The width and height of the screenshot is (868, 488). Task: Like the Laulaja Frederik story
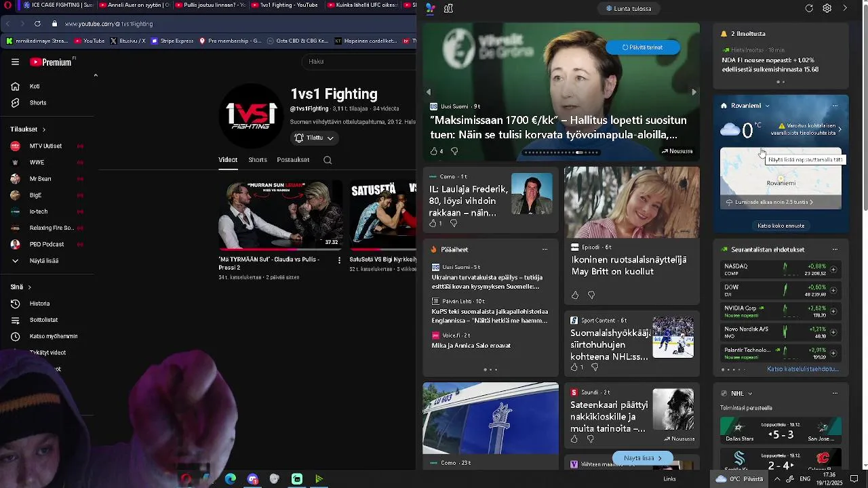click(x=433, y=224)
